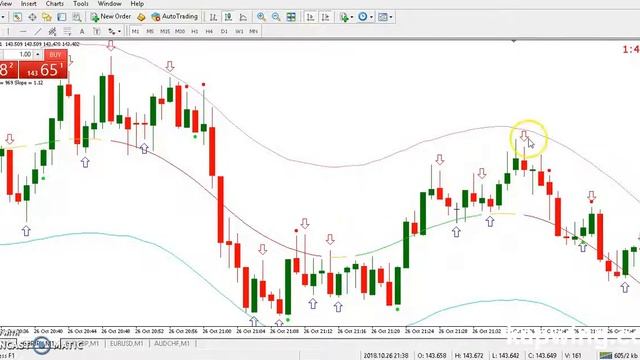Click the chart shift triangle marker
Screen dimensions: 640x360
(514, 41)
